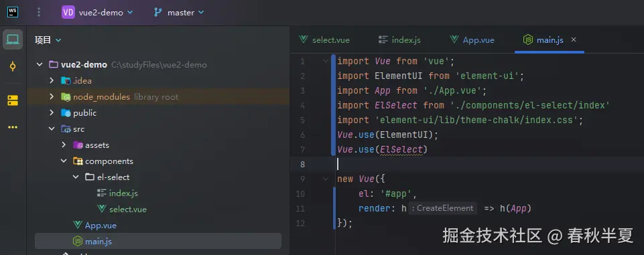Viewport: 644px width, 255px height.
Task: Select the vue2-demo root folder icon
Action: pos(54,64)
